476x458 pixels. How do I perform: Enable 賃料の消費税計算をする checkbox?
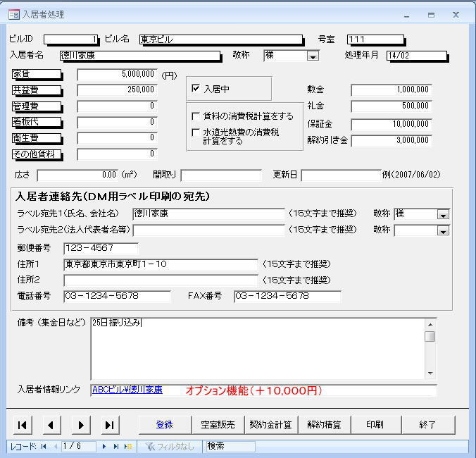pos(196,116)
